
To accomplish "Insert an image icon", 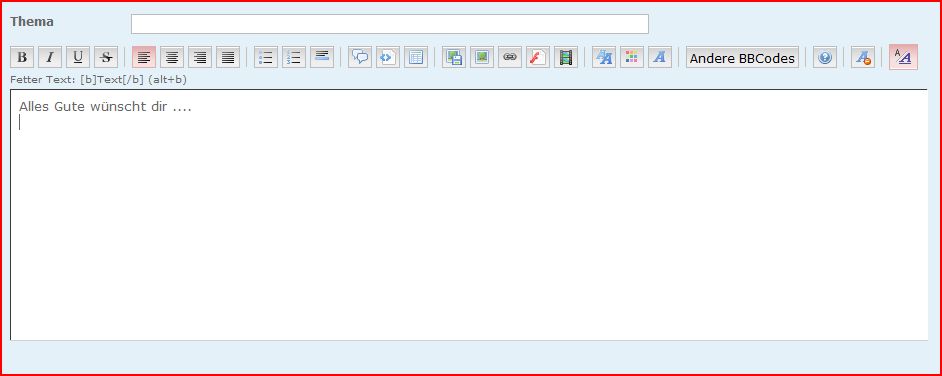I will point(482,58).
